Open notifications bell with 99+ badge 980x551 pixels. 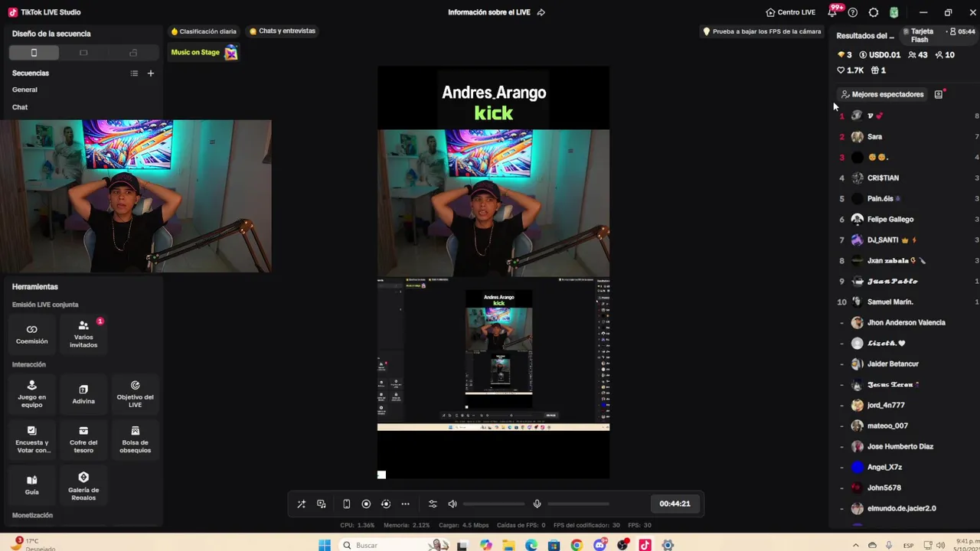pos(833,12)
